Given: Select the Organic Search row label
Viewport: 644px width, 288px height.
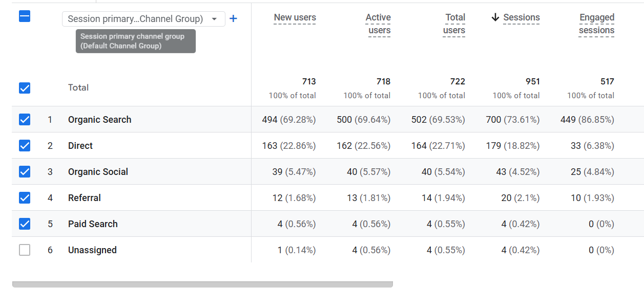Looking at the screenshot, I should click(x=99, y=120).
